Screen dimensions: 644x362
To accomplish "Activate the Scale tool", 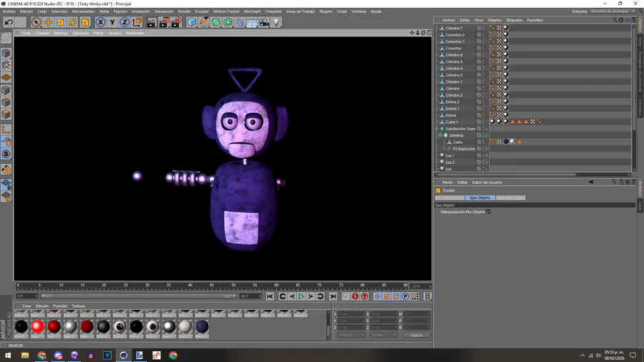I will [x=60, y=22].
